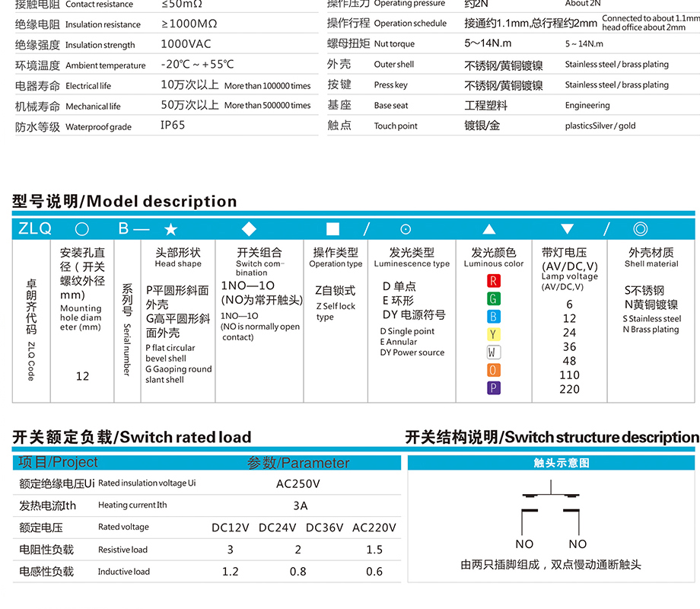The height and width of the screenshot is (609, 700).
Task: Click "Z自锁式" operation type entry
Action: click(336, 291)
